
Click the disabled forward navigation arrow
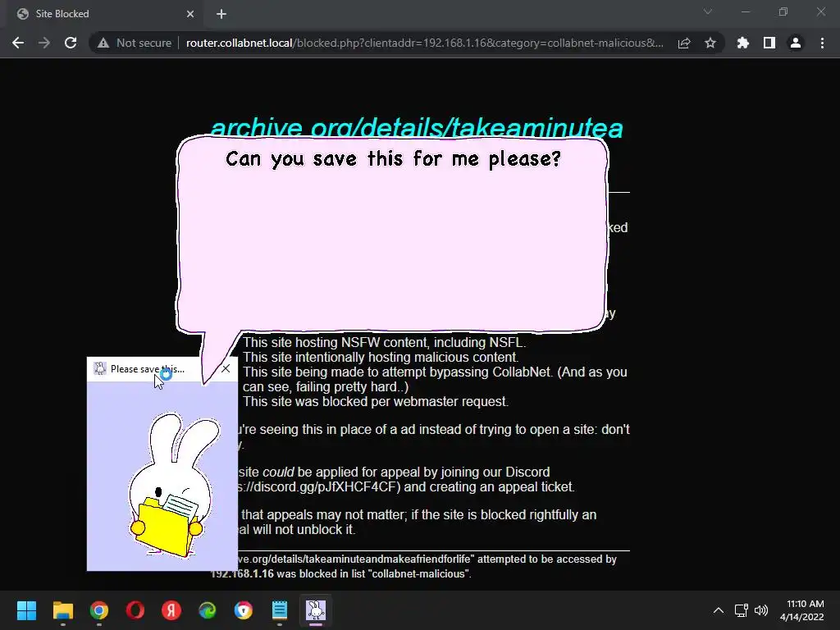point(44,43)
